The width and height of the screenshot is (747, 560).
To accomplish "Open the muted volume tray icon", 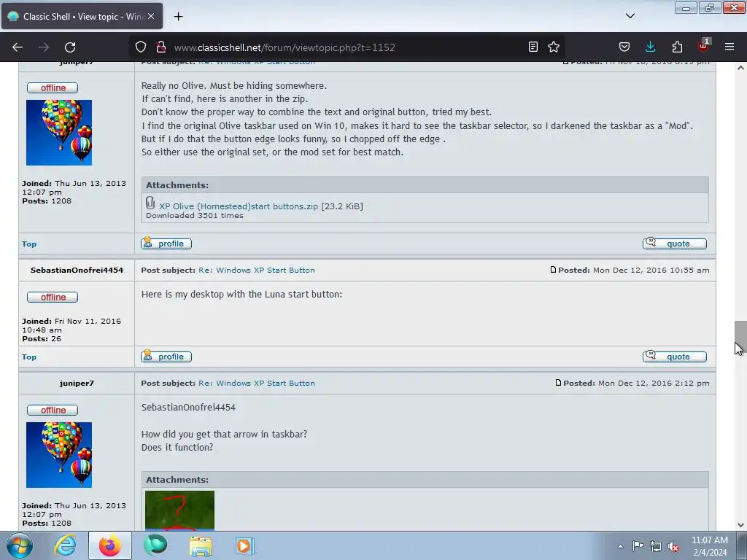I will pos(673,546).
